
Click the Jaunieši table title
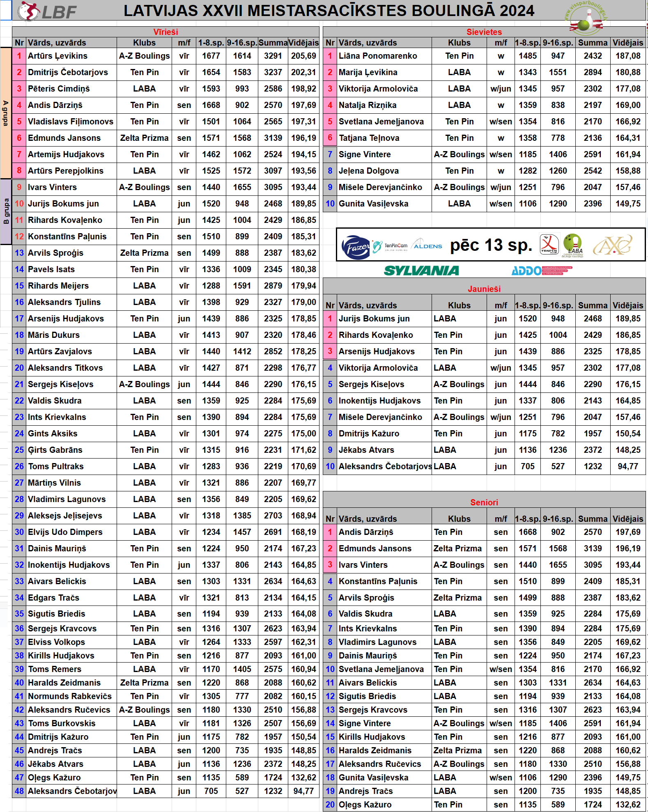[484, 289]
